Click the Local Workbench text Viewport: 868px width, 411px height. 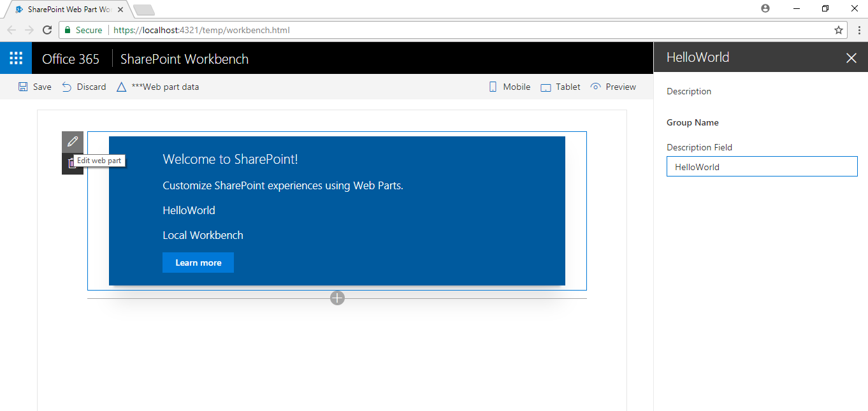click(203, 235)
